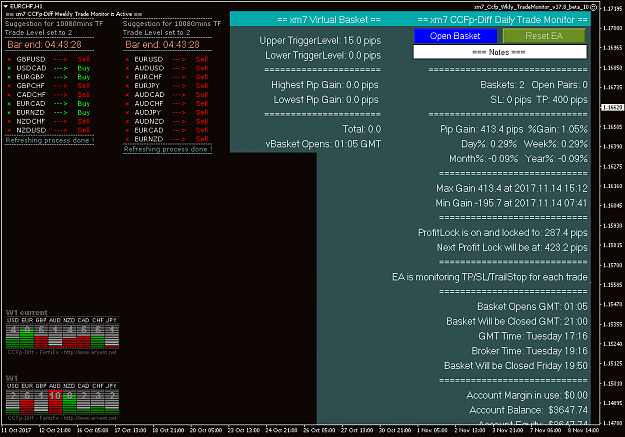
Task: Click 'Upper TriggerLevel: 15.0 pips' text
Action: 320,41
